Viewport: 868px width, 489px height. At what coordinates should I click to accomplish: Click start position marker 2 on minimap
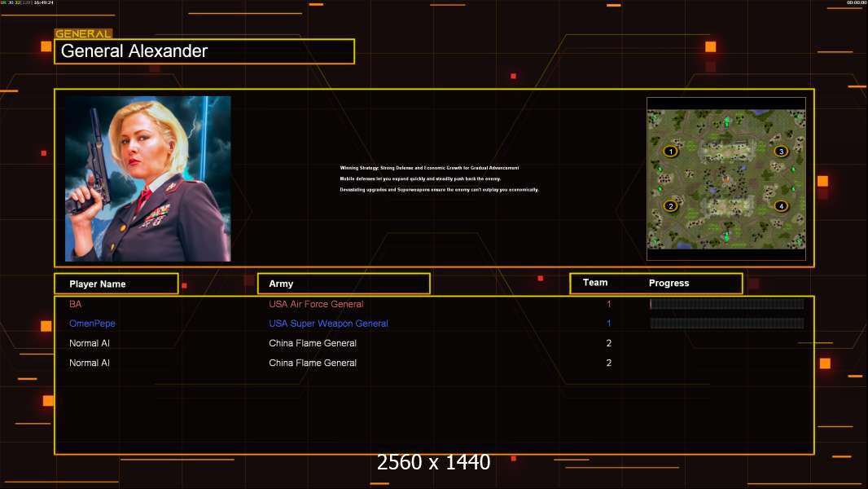click(670, 206)
